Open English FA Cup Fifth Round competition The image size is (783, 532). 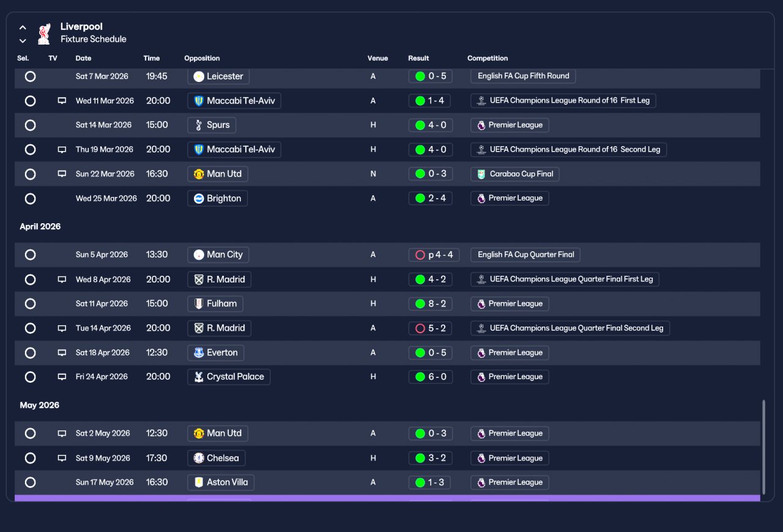(x=523, y=76)
